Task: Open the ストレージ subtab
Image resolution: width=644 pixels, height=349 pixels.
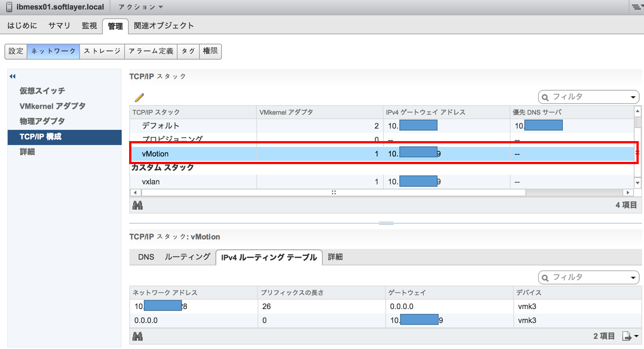Action: pyautogui.click(x=102, y=51)
